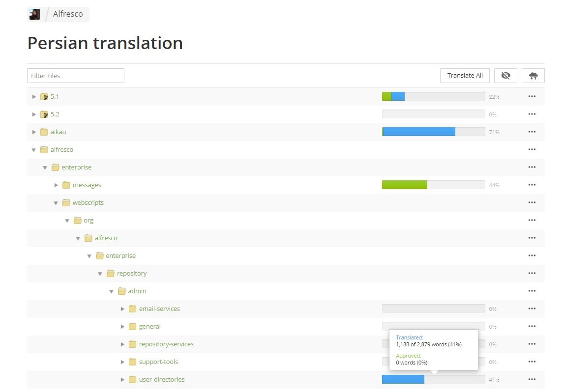The image size is (564, 392).
Task: Click the email-services empty progress bar
Action: click(x=433, y=308)
